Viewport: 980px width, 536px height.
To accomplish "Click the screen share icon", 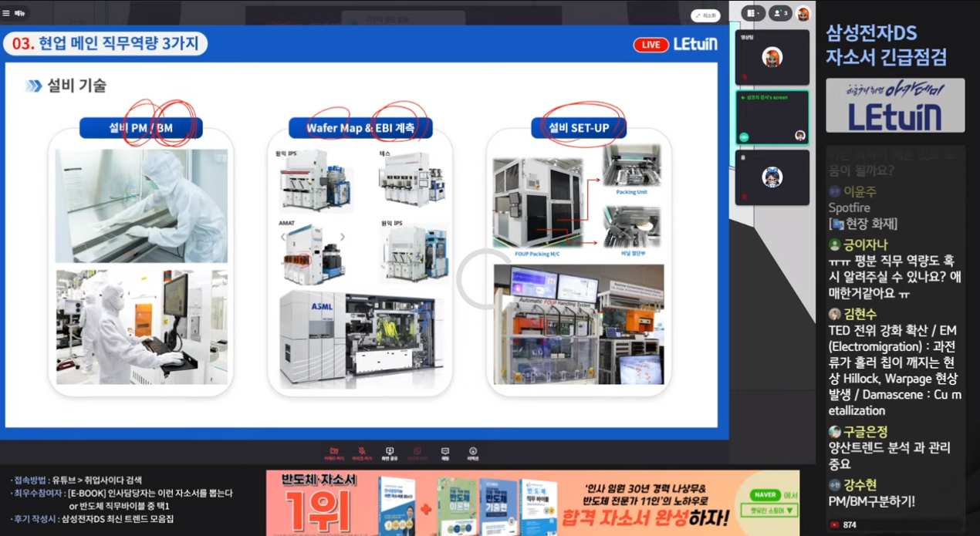I will (390, 453).
